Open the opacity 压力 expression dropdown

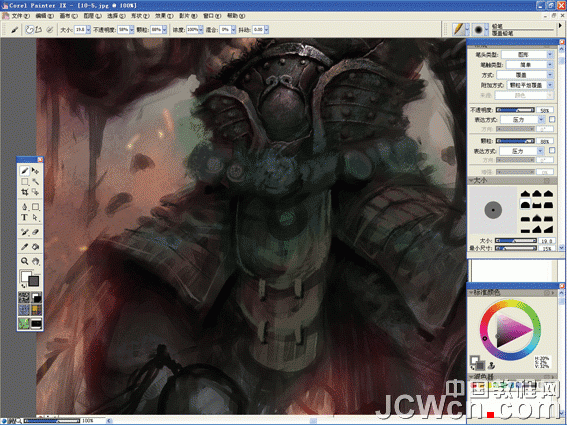click(523, 119)
